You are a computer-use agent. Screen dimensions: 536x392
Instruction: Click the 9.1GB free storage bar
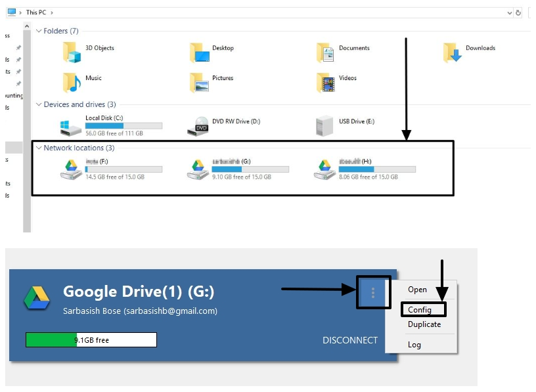point(91,339)
